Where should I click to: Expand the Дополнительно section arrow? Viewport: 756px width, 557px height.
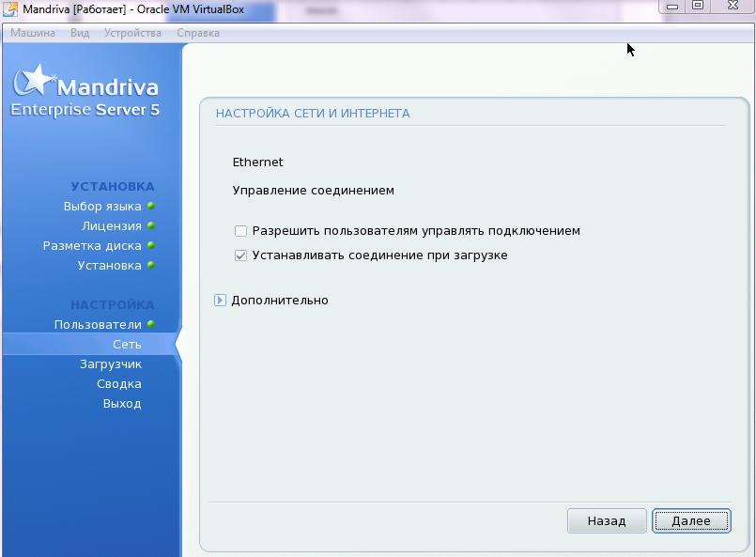(220, 301)
